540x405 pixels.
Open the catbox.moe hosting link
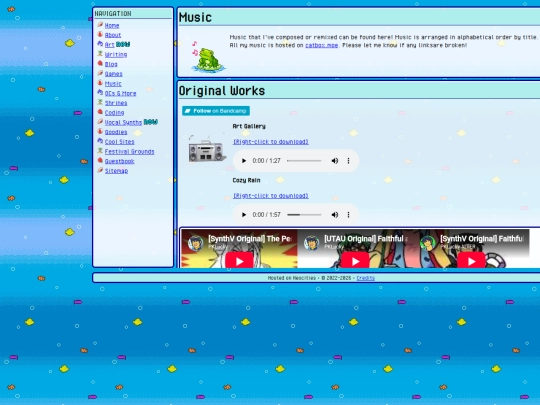pos(321,45)
